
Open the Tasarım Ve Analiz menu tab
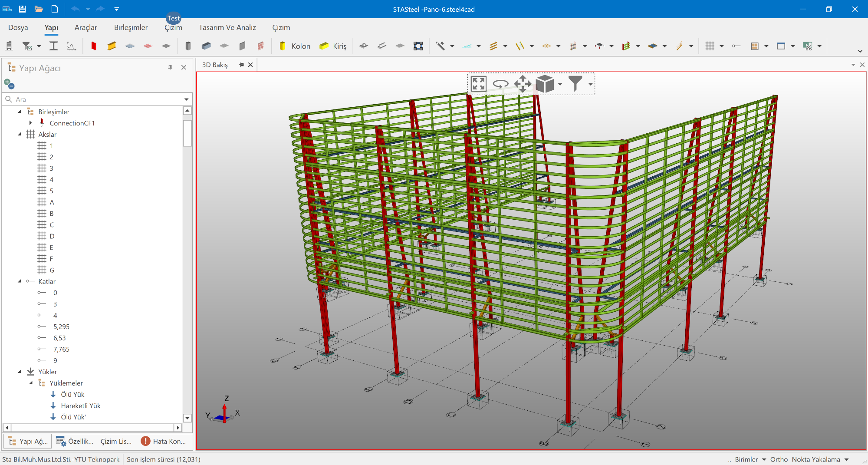coord(227,27)
